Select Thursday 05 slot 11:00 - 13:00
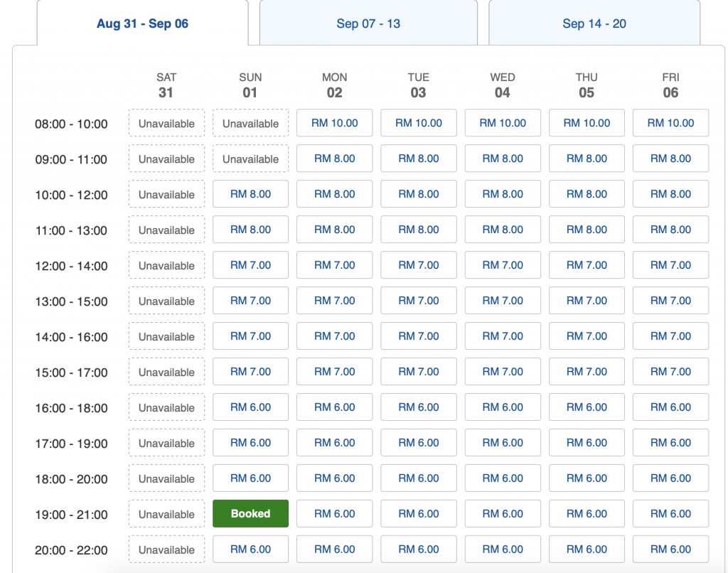This screenshot has width=728, height=573. tap(587, 230)
